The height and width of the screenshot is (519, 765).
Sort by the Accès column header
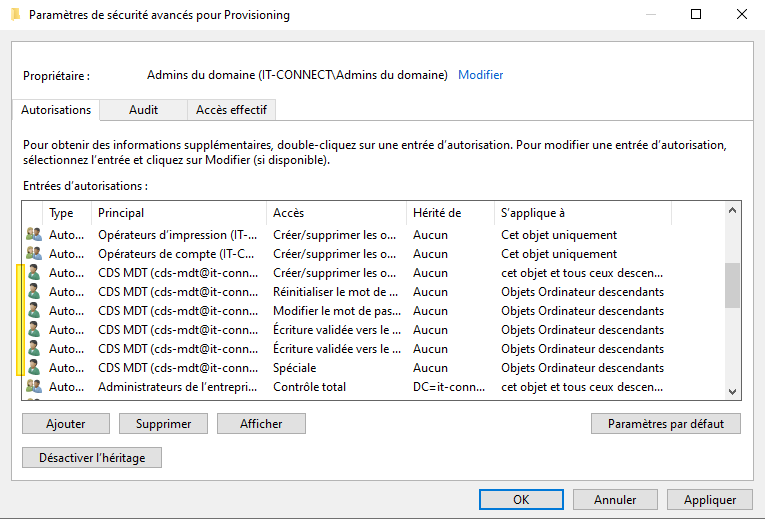click(337, 213)
